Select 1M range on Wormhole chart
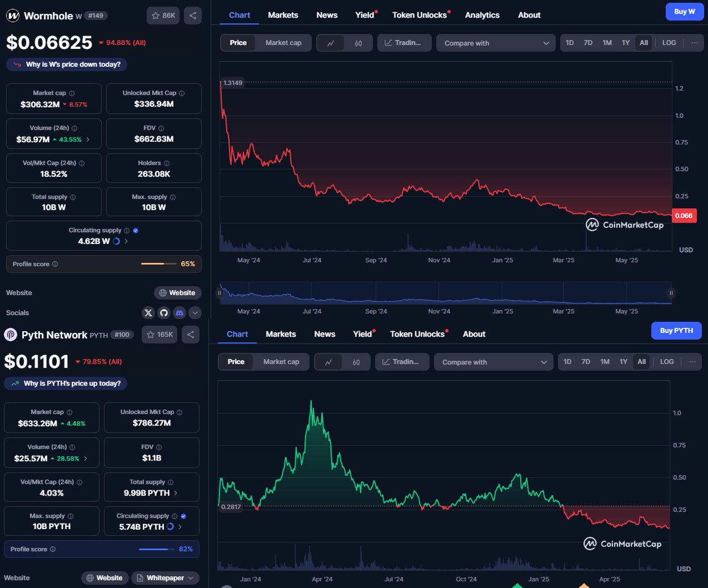Screen dimensions: 708x588 point(607,43)
